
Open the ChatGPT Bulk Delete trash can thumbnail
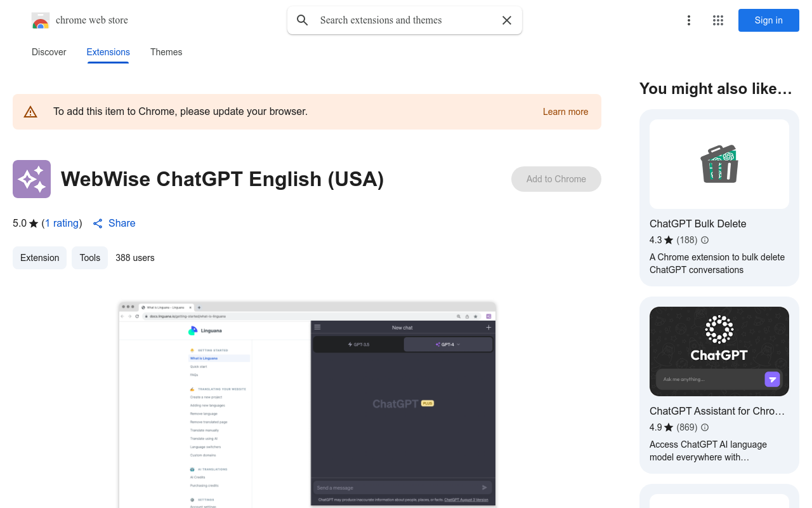(x=719, y=164)
